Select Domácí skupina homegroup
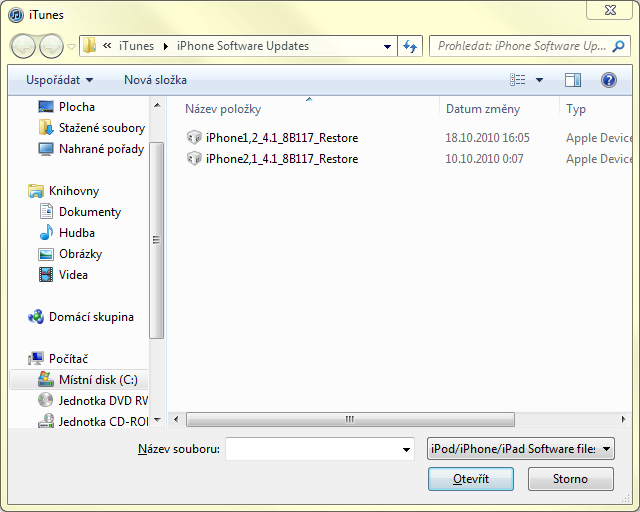The height and width of the screenshot is (512, 640). point(82,317)
